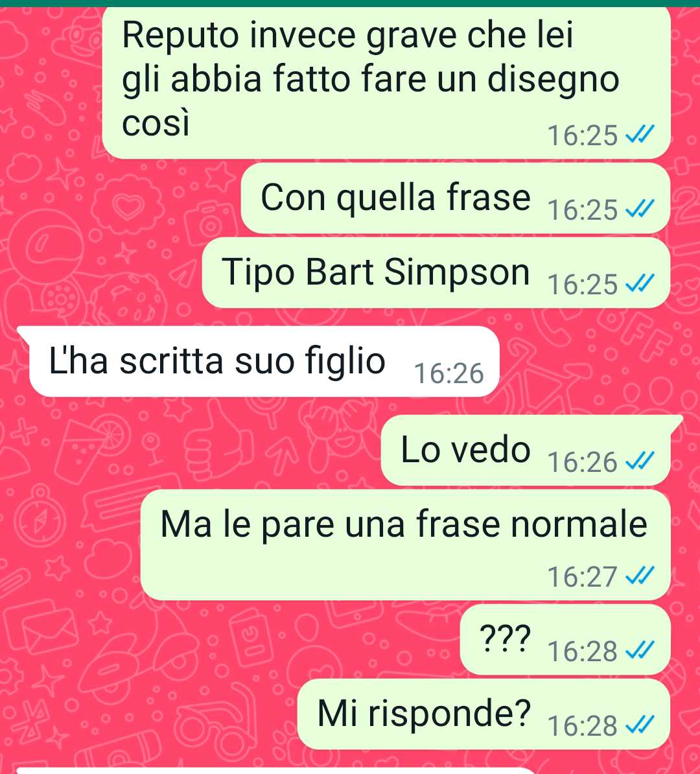Tap read-receipt ticks on 'Reputo invece grave' message
700x774 pixels.
point(640,134)
